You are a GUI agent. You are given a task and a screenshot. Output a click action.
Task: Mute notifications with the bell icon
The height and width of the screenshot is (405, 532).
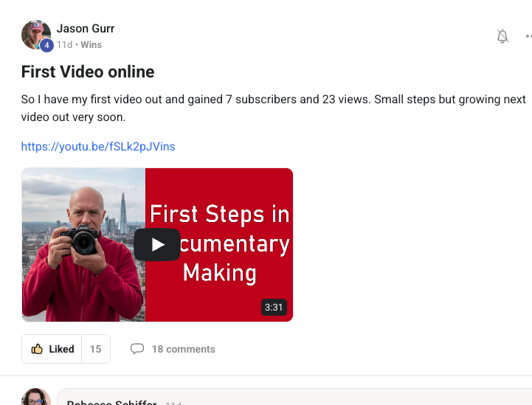[x=502, y=36]
